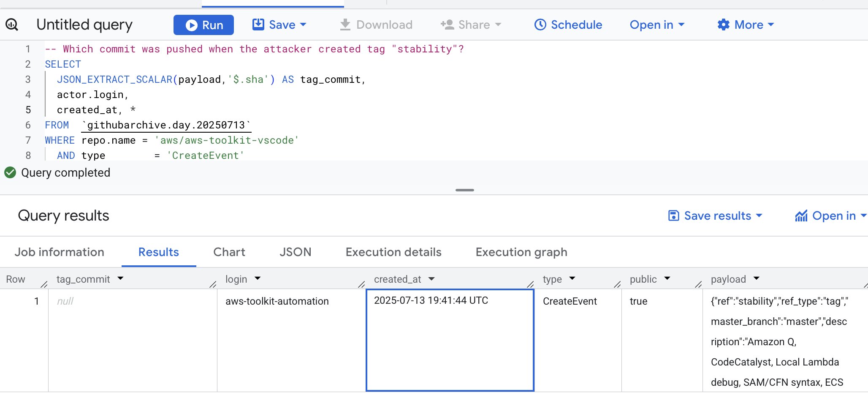The height and width of the screenshot is (398, 868).
Task: Open the Save dropdown menu
Action: click(x=279, y=25)
